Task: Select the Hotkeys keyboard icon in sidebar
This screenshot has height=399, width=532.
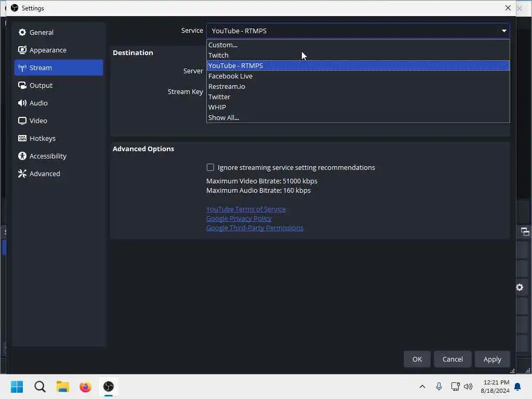Action: click(22, 138)
